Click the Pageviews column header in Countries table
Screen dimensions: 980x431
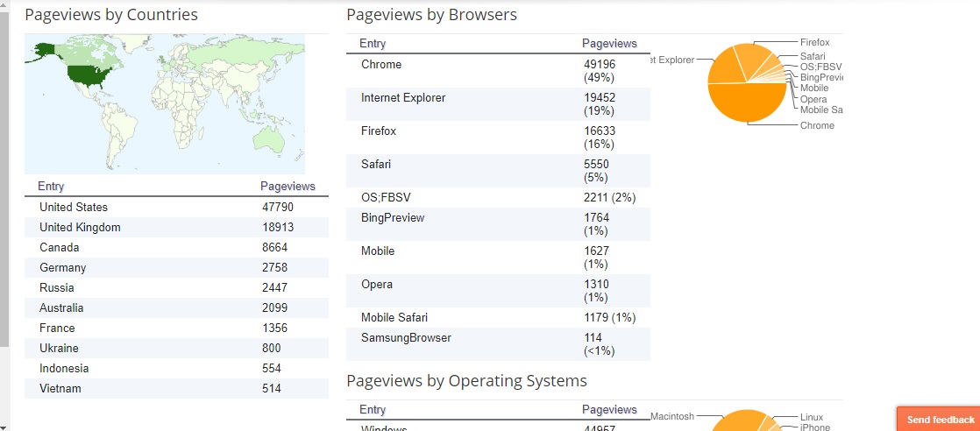pyautogui.click(x=288, y=186)
